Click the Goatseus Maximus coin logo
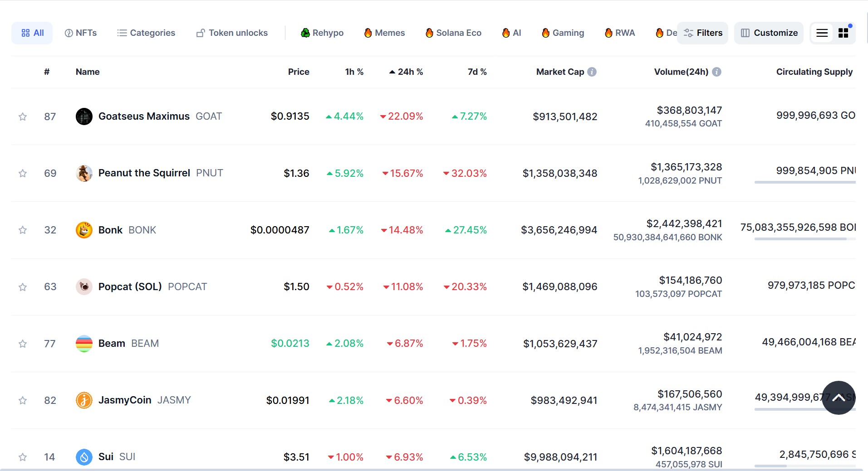Image resolution: width=868 pixels, height=471 pixels. click(84, 117)
